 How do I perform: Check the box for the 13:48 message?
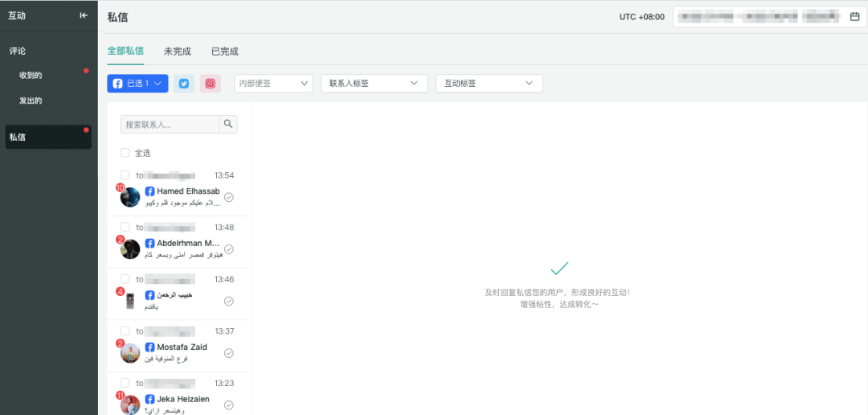click(125, 228)
